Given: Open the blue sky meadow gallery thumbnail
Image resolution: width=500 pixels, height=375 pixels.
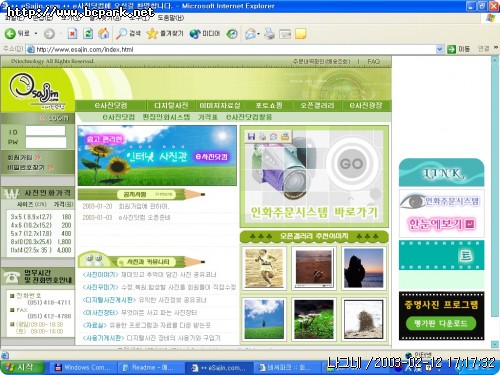Looking at the screenshot, I should (x=264, y=319).
